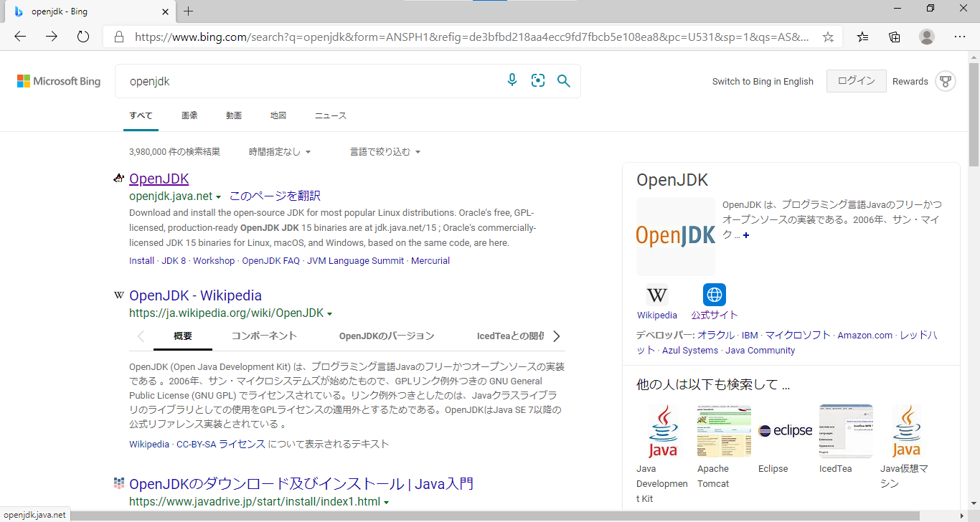This screenshot has height=522, width=980.
Task: Open dropdown arrow beside ja.wikipedia.org URL
Action: [330, 314]
